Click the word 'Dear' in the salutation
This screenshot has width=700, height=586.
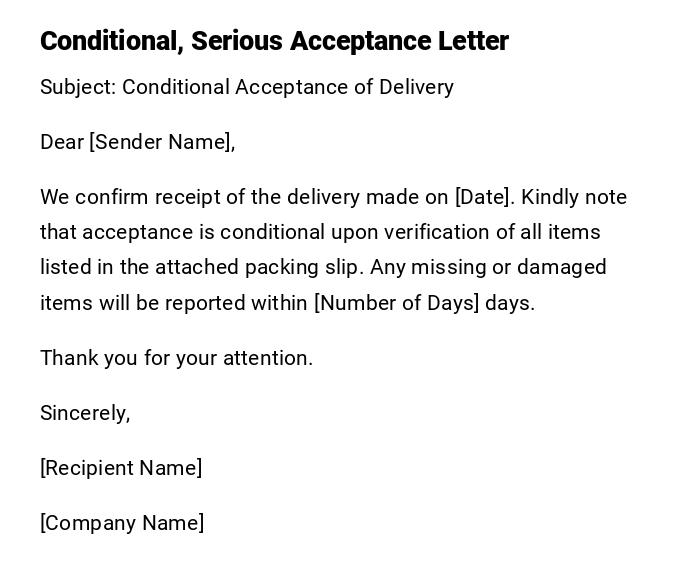(62, 142)
